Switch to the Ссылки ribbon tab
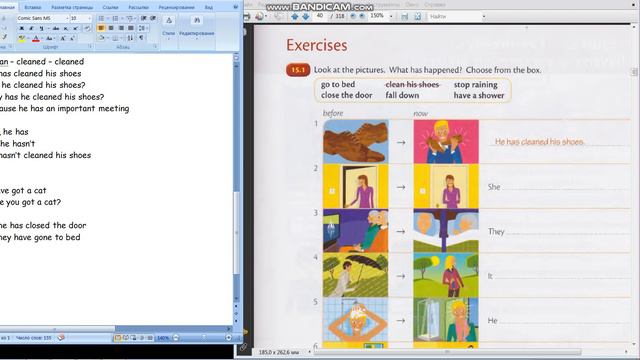Screen dimensions: 640x360 click(110, 7)
